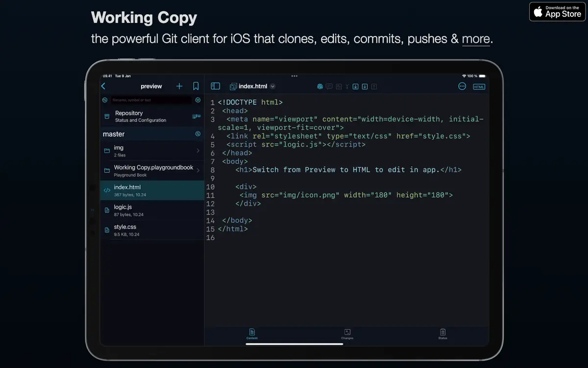
Task: Switch to the Changes tab
Action: (347, 334)
